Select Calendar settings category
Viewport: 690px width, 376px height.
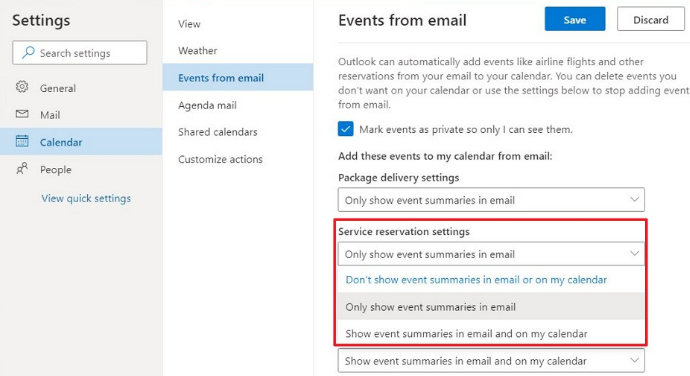[81, 142]
